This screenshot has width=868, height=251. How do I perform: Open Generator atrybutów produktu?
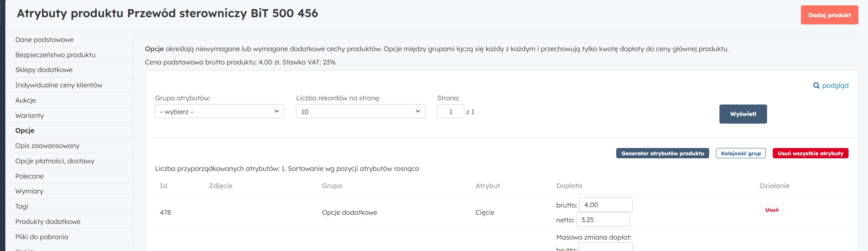(662, 153)
